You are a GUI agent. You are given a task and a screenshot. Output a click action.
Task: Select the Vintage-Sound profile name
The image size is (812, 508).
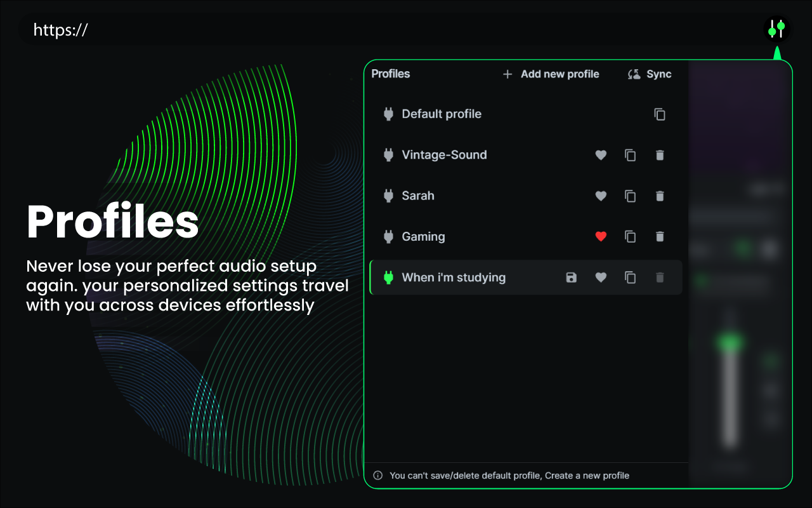coord(444,155)
